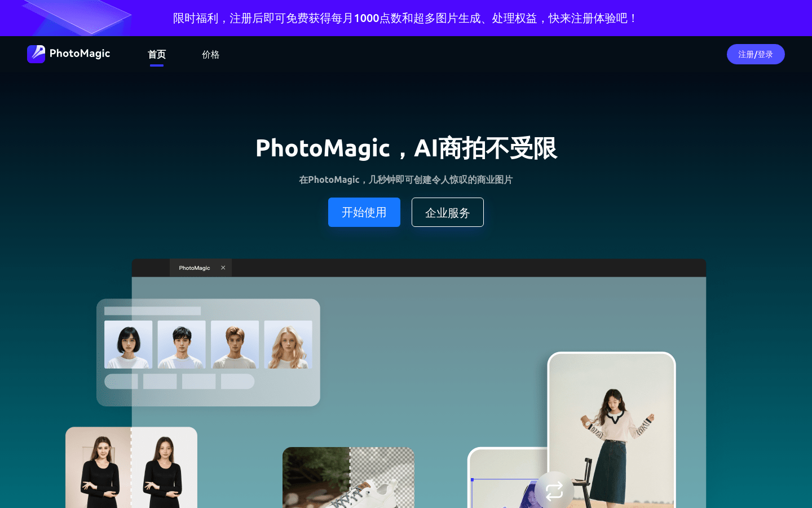
Task: Click the 企业服务 button
Action: [x=448, y=212]
